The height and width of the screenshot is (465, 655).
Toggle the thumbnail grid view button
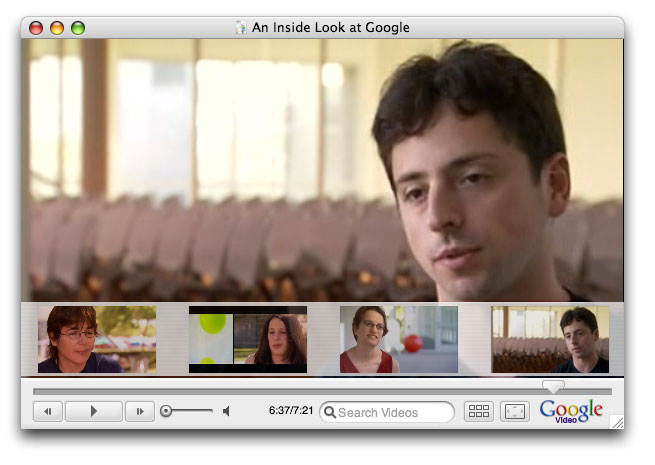479,411
